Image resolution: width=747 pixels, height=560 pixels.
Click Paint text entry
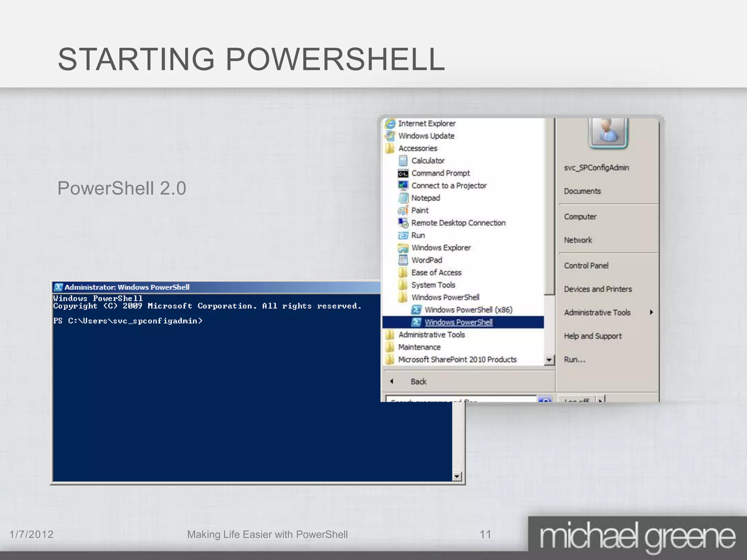point(420,210)
